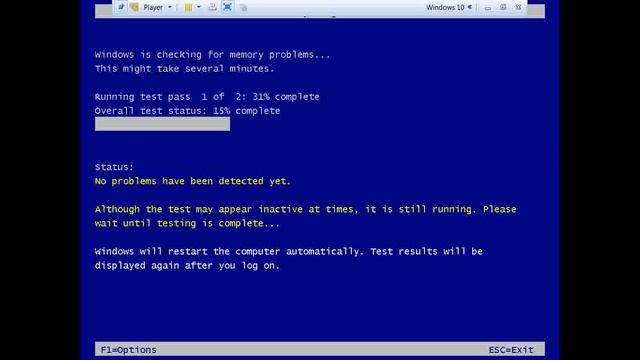The width and height of the screenshot is (640, 360).
Task: Open the dropdown arrow beside the yellow power icon
Action: coord(199,7)
